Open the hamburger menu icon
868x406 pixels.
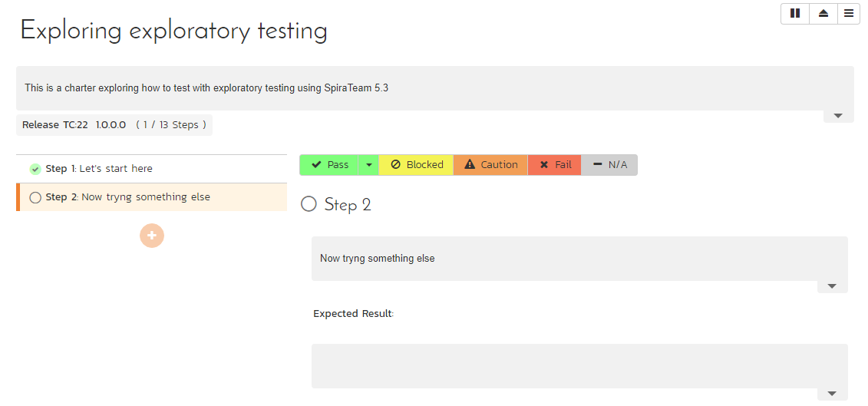[x=849, y=13]
